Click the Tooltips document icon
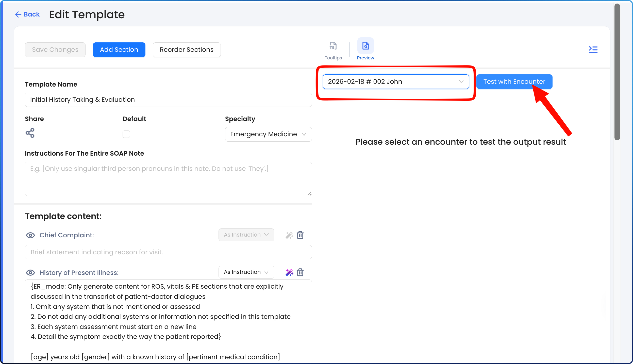The height and width of the screenshot is (364, 633). pyautogui.click(x=333, y=46)
